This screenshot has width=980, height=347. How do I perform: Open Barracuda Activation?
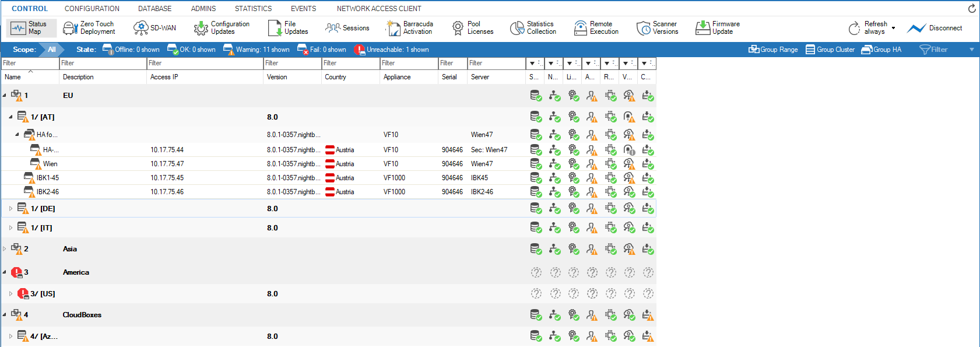[x=409, y=28]
